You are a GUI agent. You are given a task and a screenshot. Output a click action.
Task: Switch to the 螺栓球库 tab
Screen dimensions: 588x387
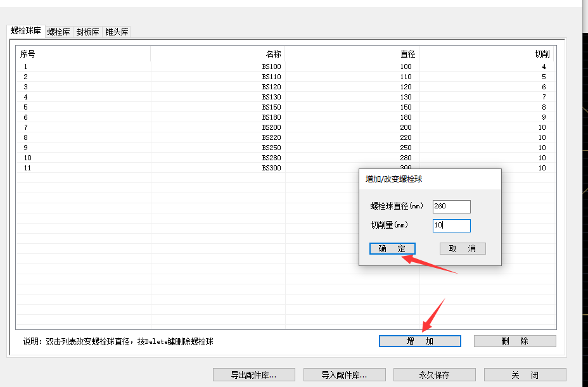tap(26, 31)
